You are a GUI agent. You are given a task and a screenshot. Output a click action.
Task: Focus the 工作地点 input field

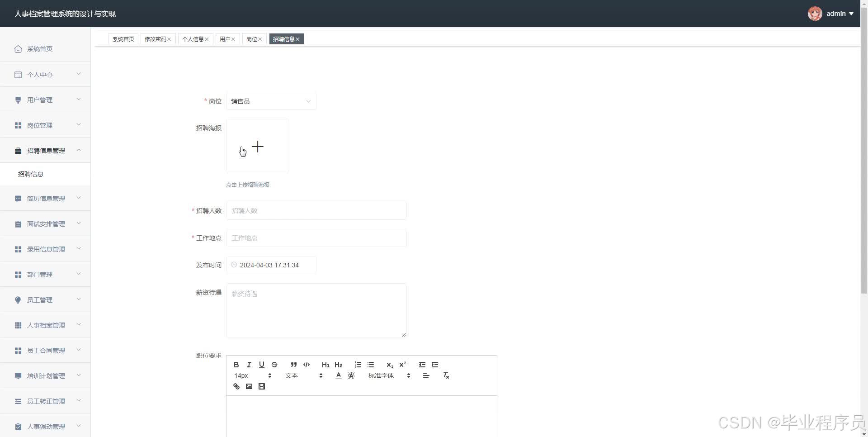tap(316, 238)
